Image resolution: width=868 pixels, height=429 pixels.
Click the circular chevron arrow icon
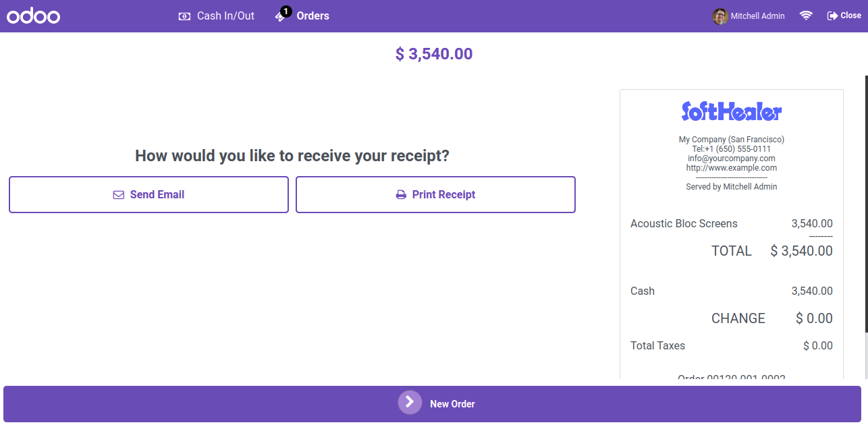[x=410, y=402]
